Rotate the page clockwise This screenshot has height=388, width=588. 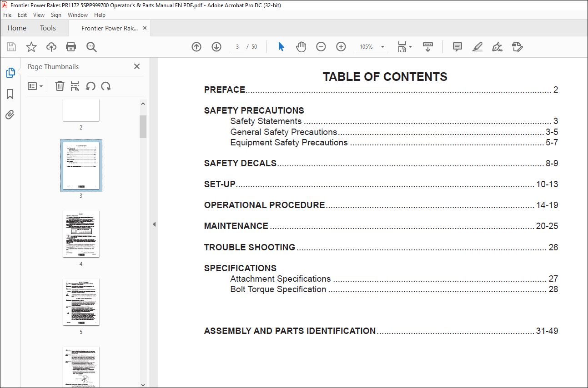[106, 86]
